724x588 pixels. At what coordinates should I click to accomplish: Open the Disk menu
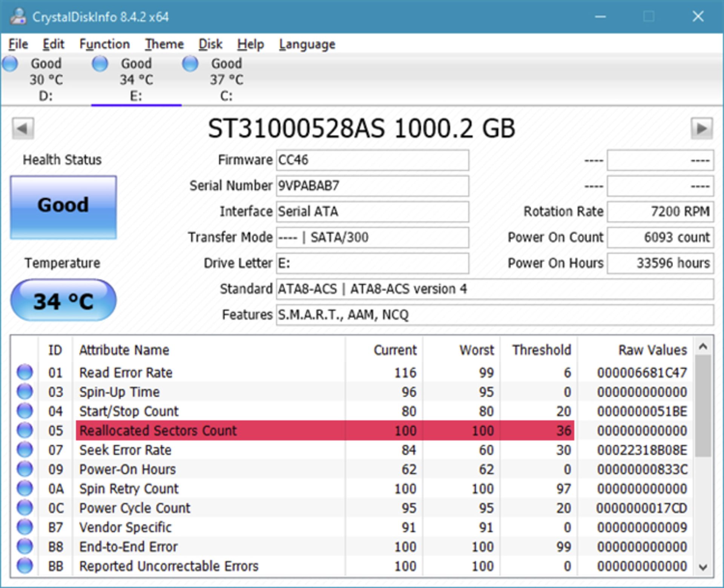[210, 44]
